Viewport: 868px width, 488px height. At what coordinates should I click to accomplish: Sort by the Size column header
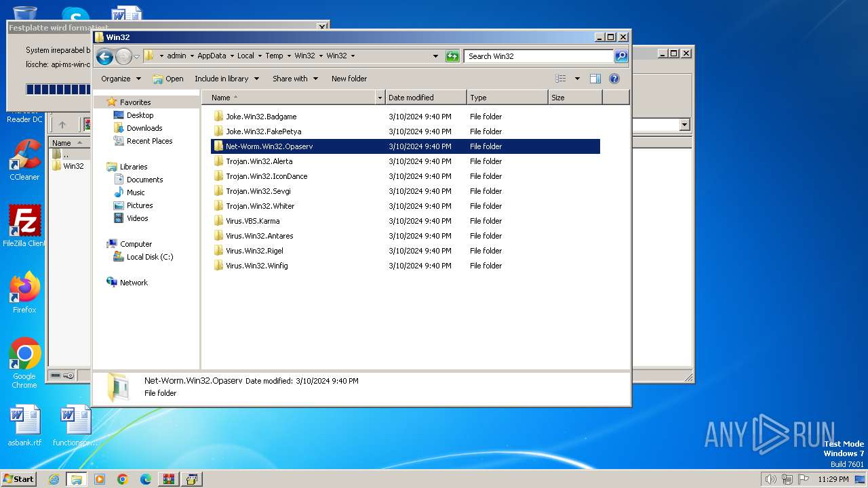click(575, 98)
